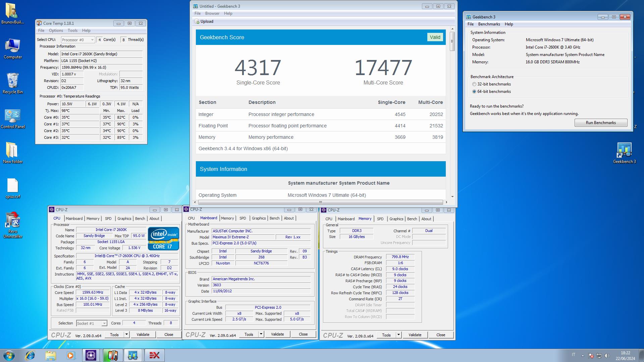644x362 pixels.
Task: Switch to Core Temp via its taskbar icon
Action: 112,355
